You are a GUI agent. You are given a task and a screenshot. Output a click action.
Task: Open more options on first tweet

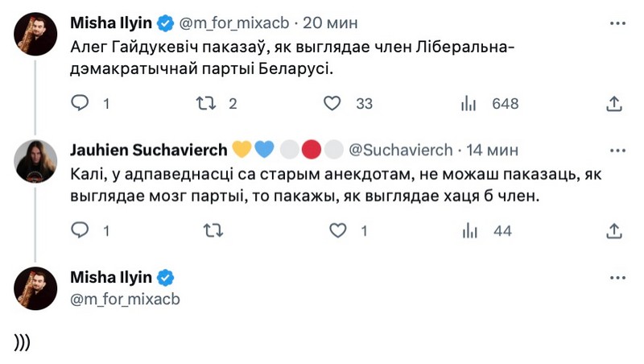point(617,21)
